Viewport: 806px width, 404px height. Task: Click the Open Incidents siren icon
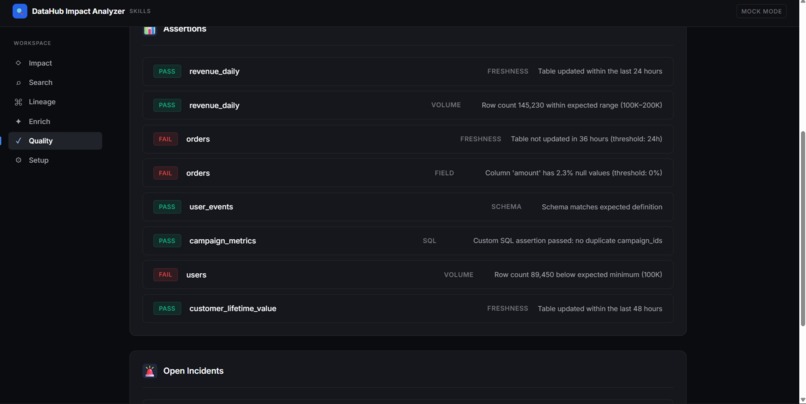[x=150, y=371]
